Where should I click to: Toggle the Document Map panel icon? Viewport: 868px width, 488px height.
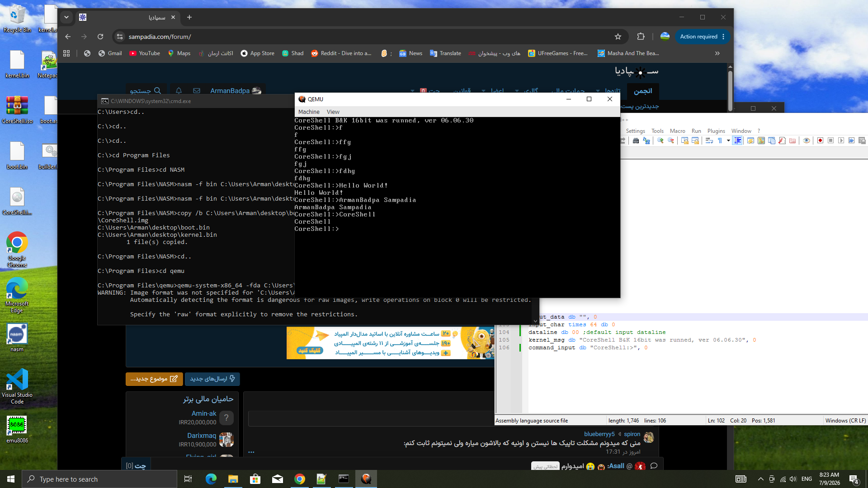click(761, 141)
